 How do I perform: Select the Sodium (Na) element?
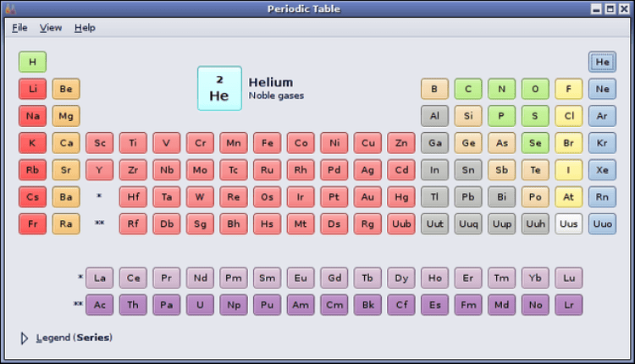32,116
